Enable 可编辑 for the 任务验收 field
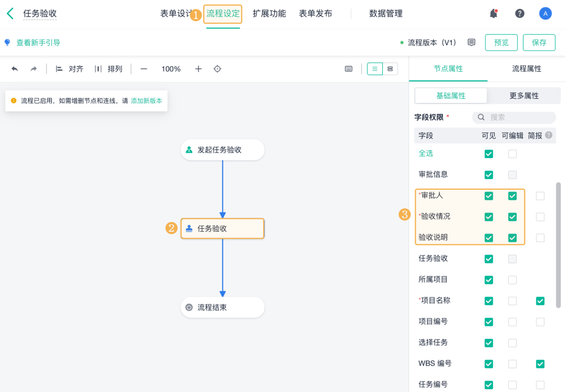The width and height of the screenshot is (566, 392). coord(512,259)
